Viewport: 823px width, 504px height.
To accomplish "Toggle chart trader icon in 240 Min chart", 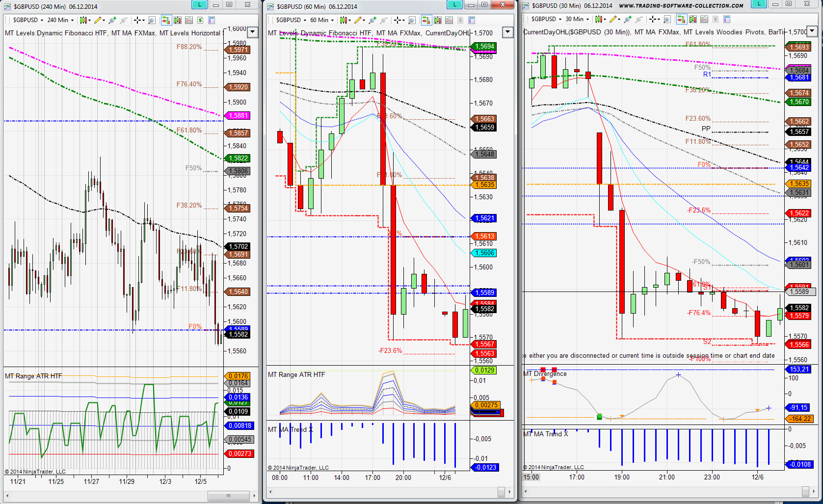I will pos(166,20).
